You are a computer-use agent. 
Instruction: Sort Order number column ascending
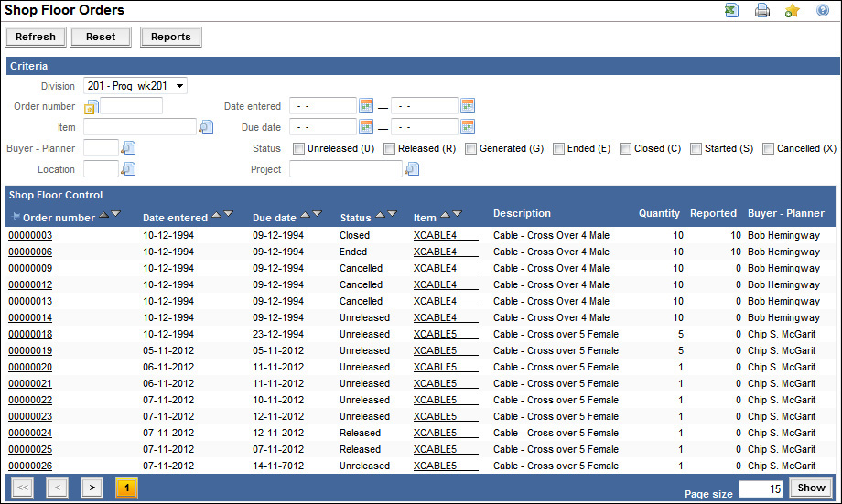pyautogui.click(x=103, y=214)
